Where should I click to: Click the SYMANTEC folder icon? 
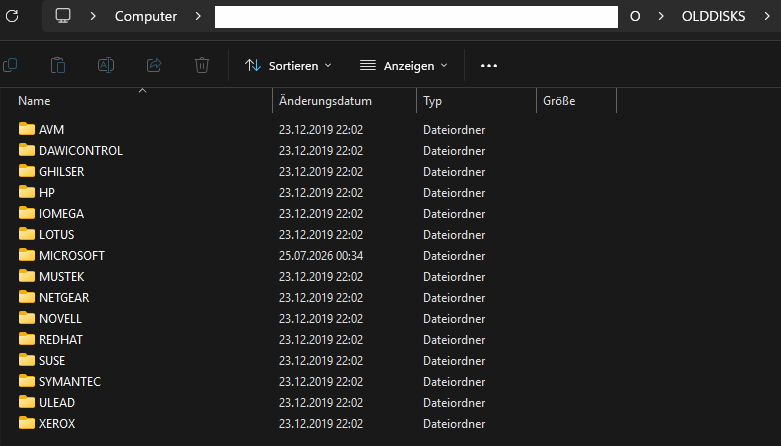pos(27,381)
